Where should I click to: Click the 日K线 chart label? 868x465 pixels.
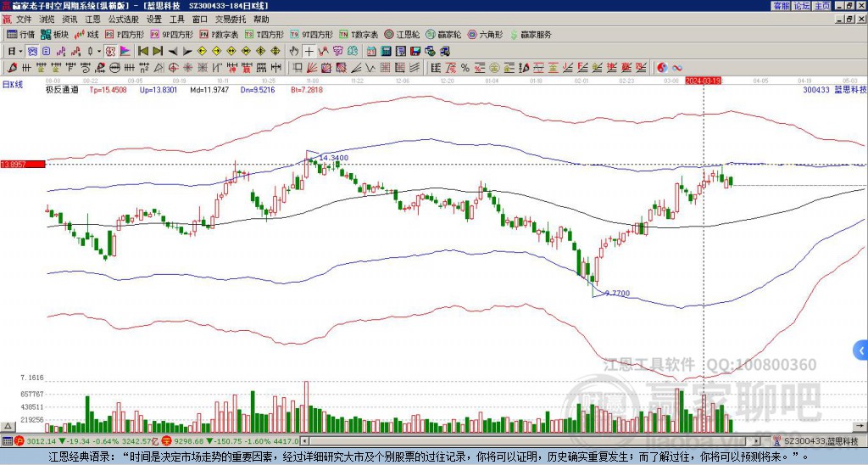pos(13,84)
